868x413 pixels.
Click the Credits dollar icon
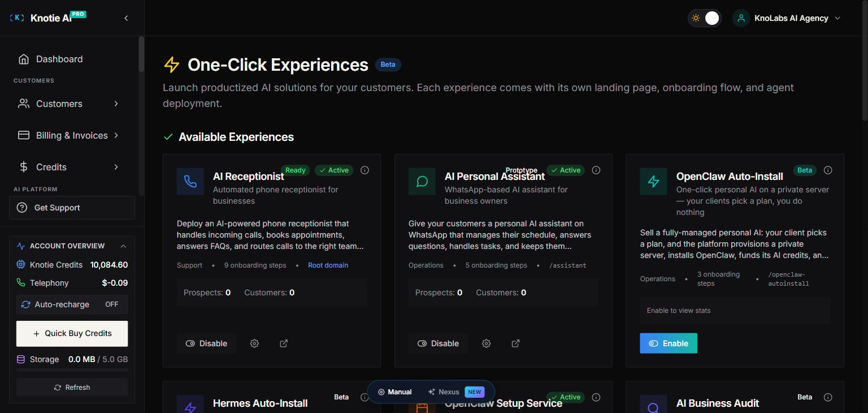point(24,167)
